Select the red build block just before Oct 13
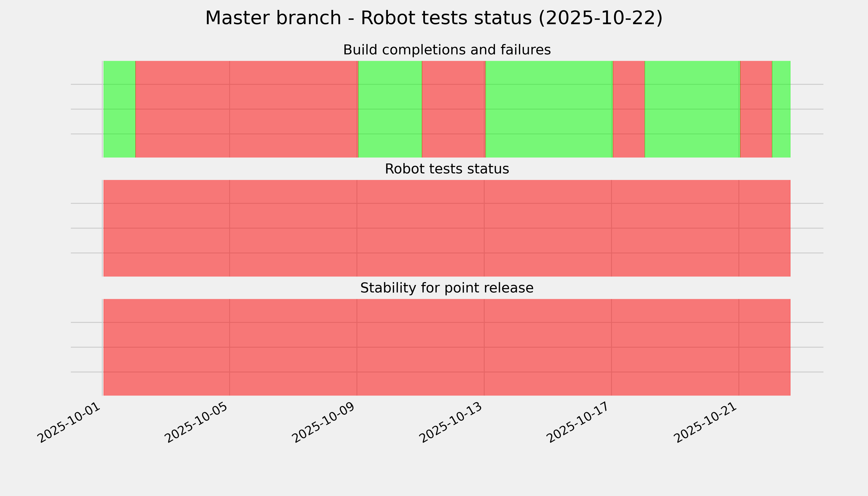Viewport: 868px width, 496px height. coord(453,109)
